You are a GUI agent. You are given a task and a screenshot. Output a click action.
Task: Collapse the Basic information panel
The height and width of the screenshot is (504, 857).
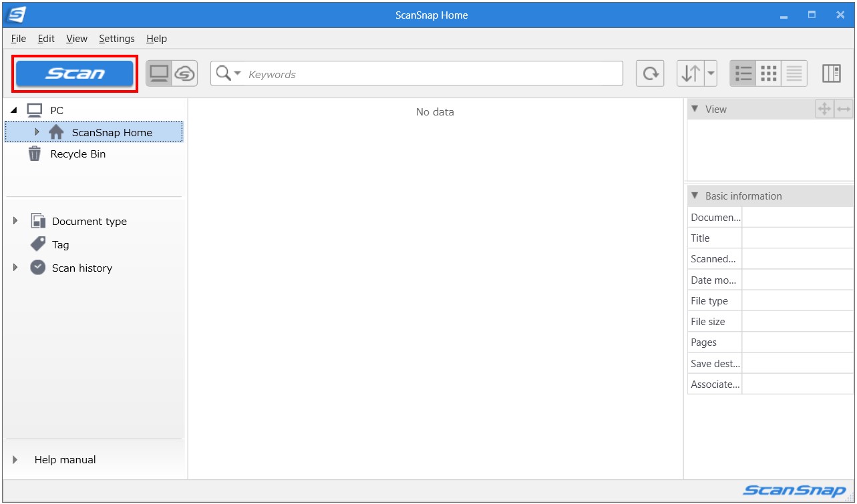point(695,196)
